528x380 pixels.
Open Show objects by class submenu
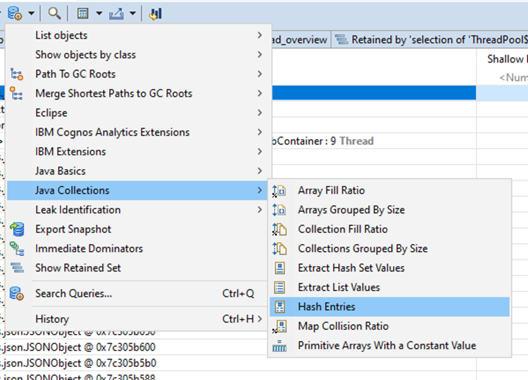(x=137, y=55)
